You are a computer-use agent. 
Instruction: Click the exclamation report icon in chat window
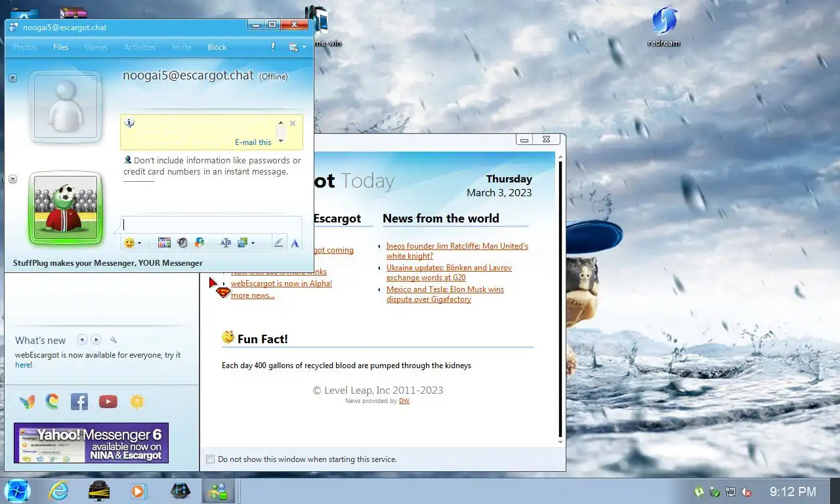(x=273, y=47)
